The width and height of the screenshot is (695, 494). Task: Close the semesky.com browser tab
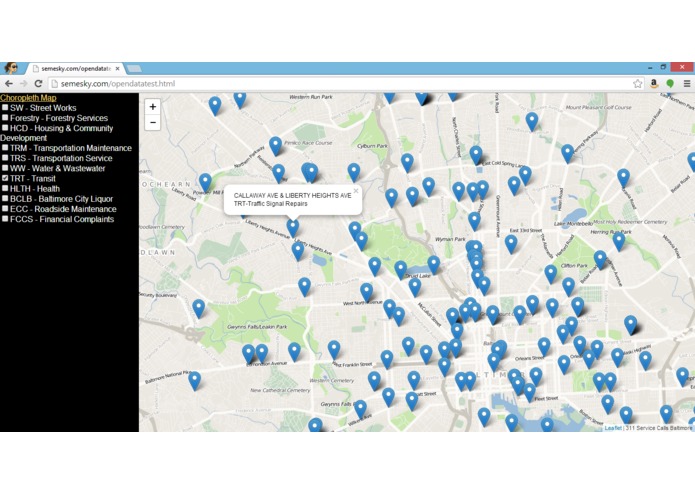coord(117,69)
